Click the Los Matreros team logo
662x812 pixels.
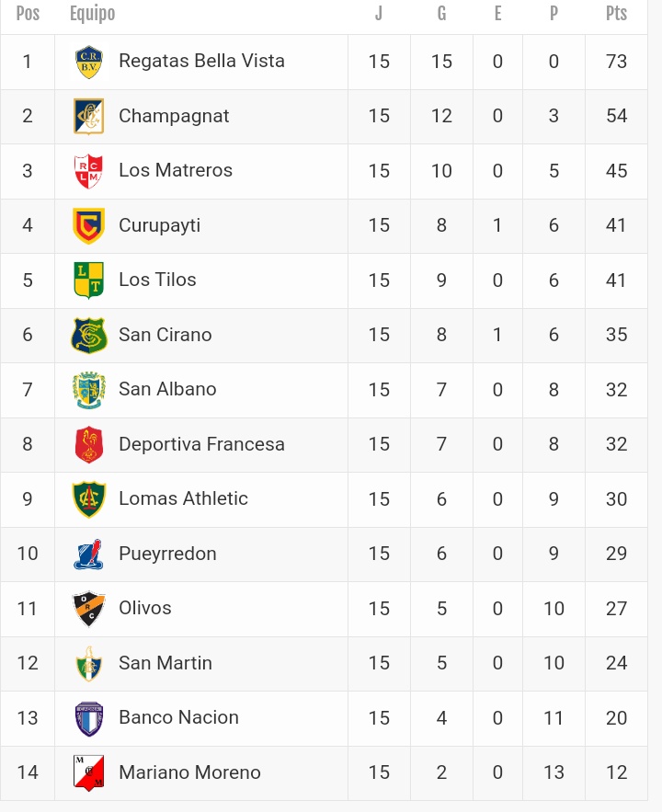click(x=89, y=171)
